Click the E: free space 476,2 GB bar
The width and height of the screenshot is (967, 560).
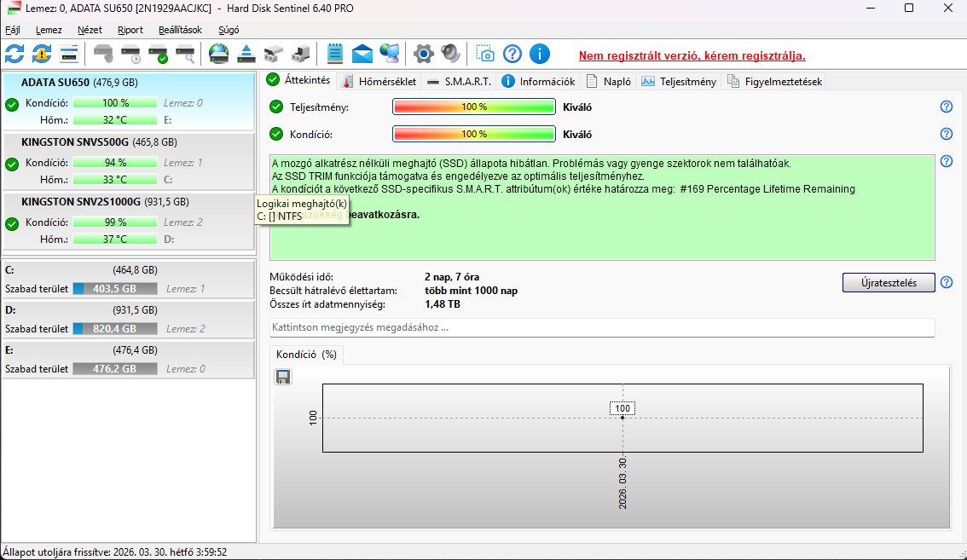click(x=115, y=369)
